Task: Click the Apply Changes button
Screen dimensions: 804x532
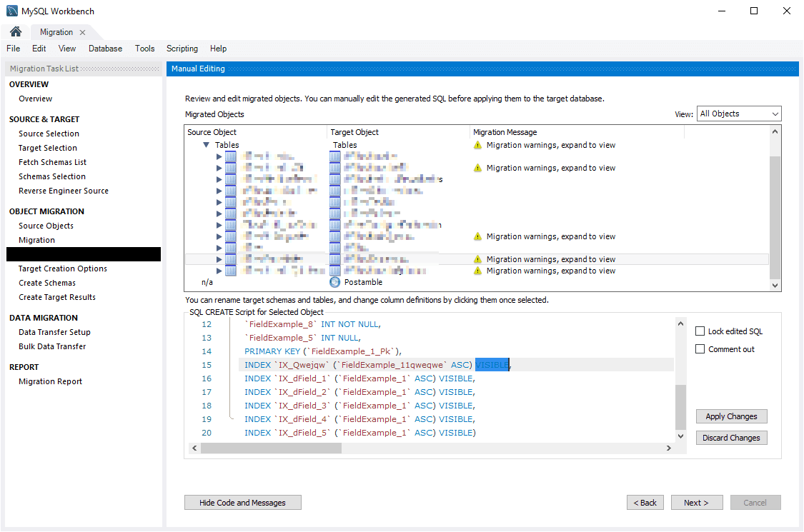Action: coord(731,416)
